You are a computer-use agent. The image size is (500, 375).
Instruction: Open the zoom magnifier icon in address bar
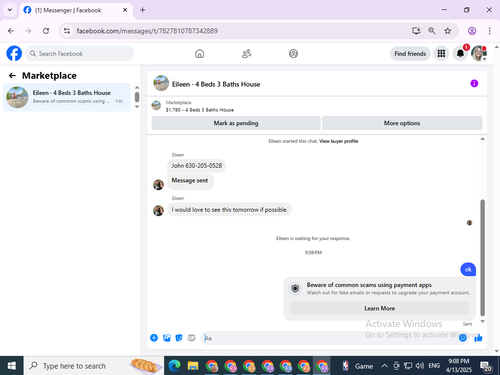(432, 31)
